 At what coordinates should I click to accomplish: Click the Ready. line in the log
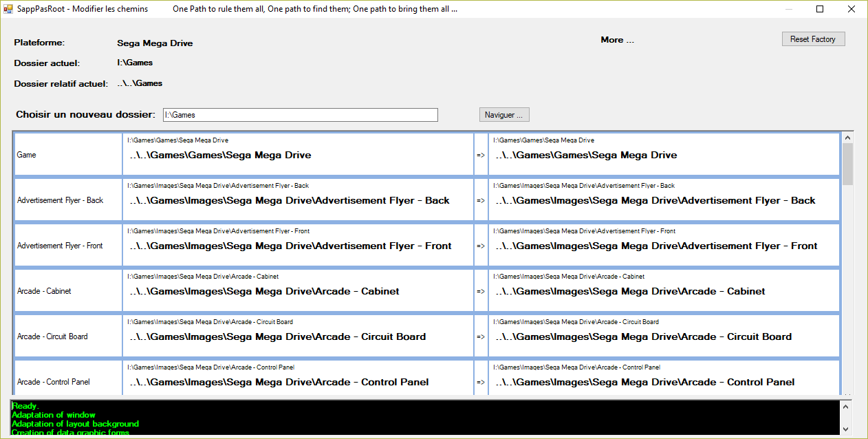pos(25,406)
